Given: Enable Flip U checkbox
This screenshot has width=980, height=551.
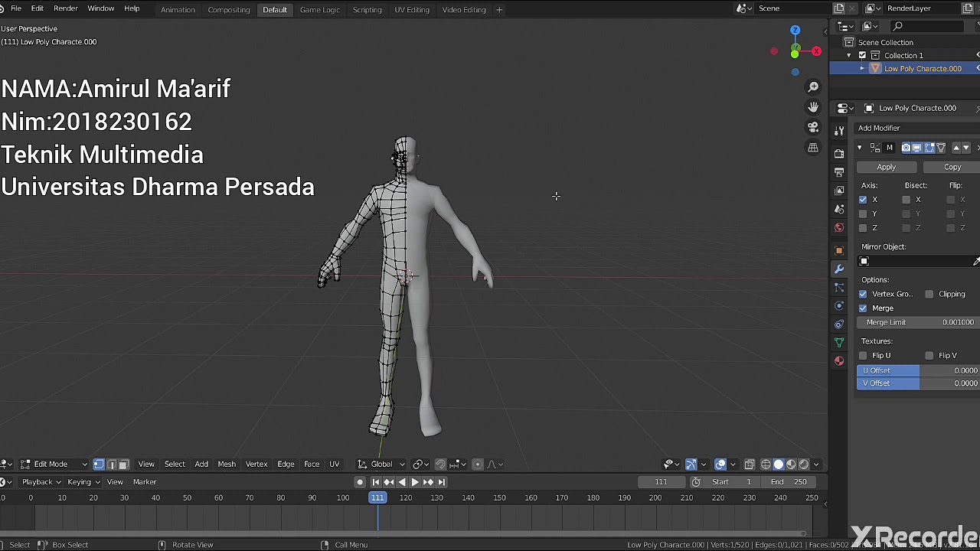Looking at the screenshot, I should point(863,356).
